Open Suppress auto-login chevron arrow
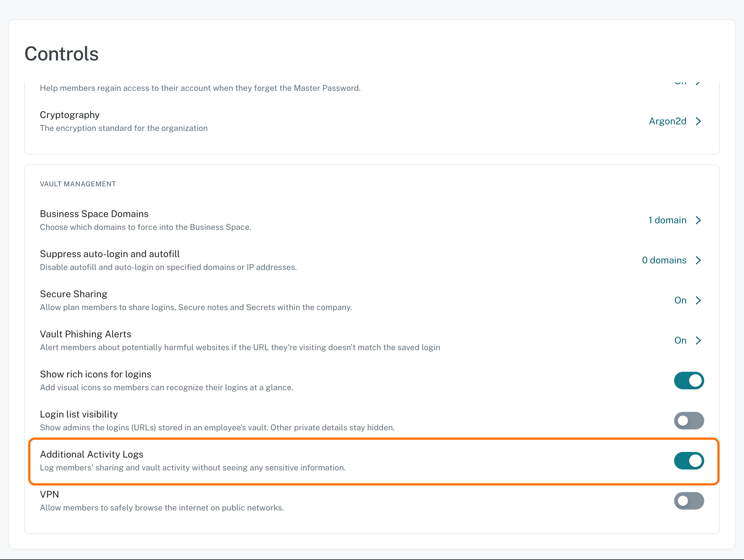The image size is (744, 560). tap(698, 260)
